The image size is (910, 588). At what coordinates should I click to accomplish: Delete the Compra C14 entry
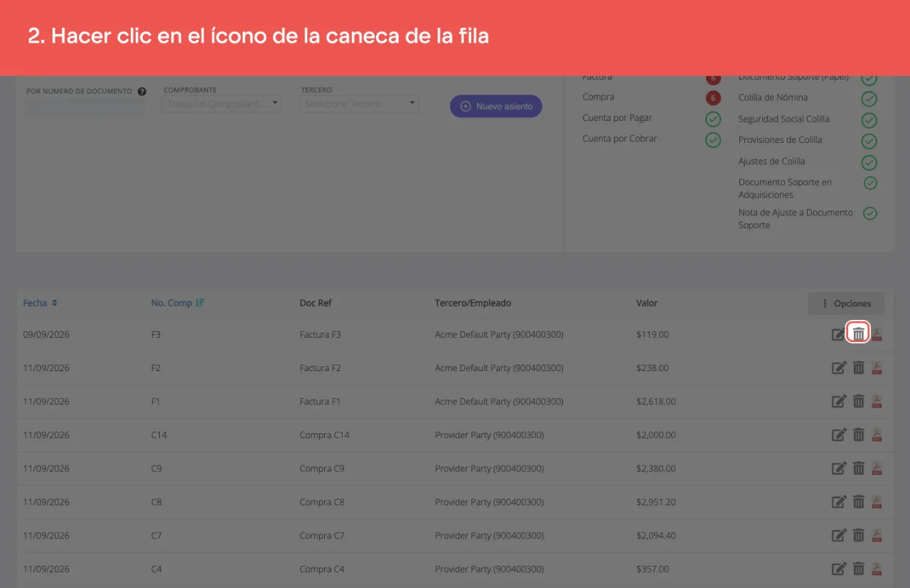pos(859,434)
